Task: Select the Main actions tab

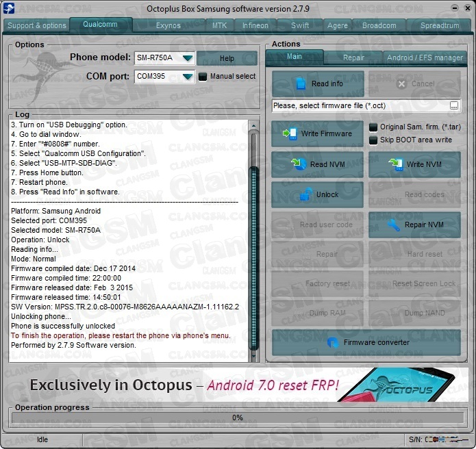Action: (x=294, y=57)
